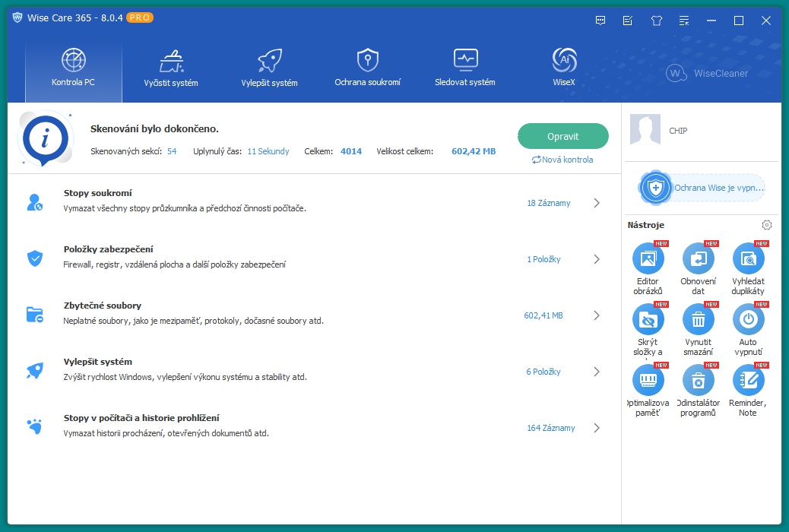Select the Položky zabezpečení heading

[108, 249]
